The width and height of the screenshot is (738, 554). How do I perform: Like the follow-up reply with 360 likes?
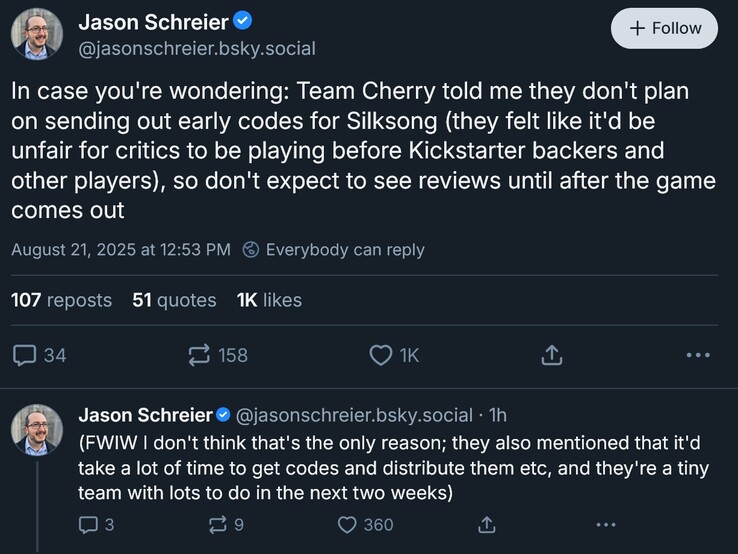coord(347,523)
